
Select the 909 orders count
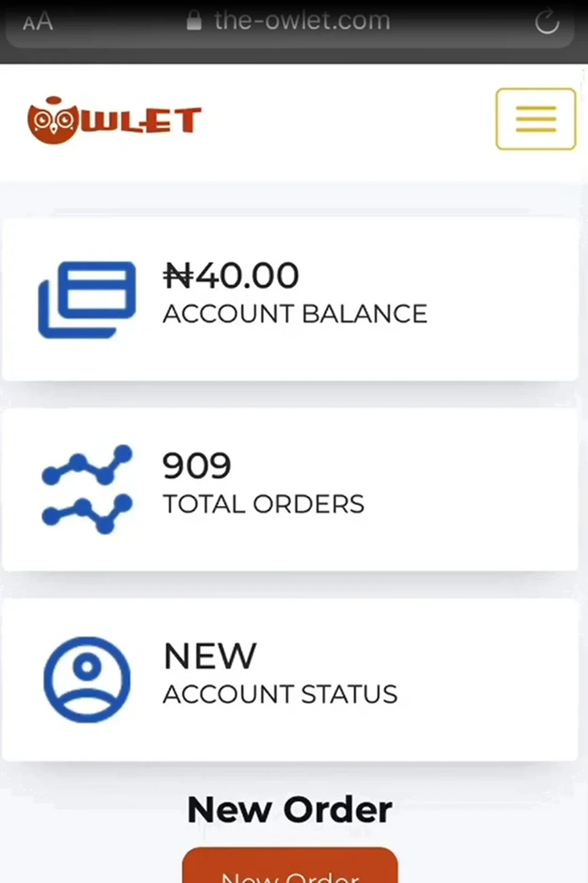click(197, 466)
